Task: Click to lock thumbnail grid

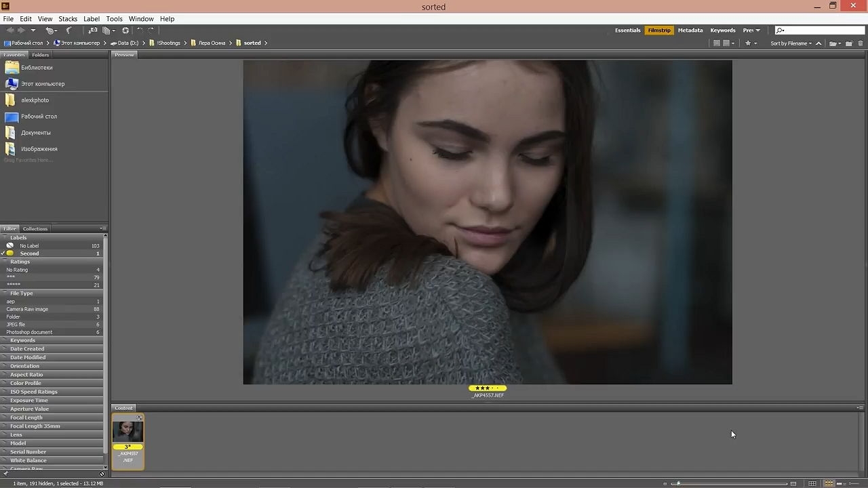Action: (x=812, y=484)
